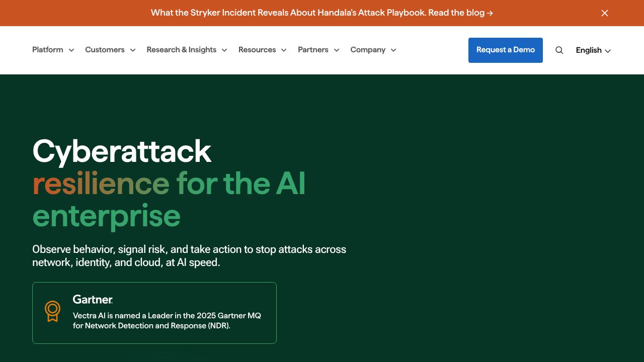Click the Gartner logo in the card
The height and width of the screenshot is (362, 644).
click(x=93, y=300)
